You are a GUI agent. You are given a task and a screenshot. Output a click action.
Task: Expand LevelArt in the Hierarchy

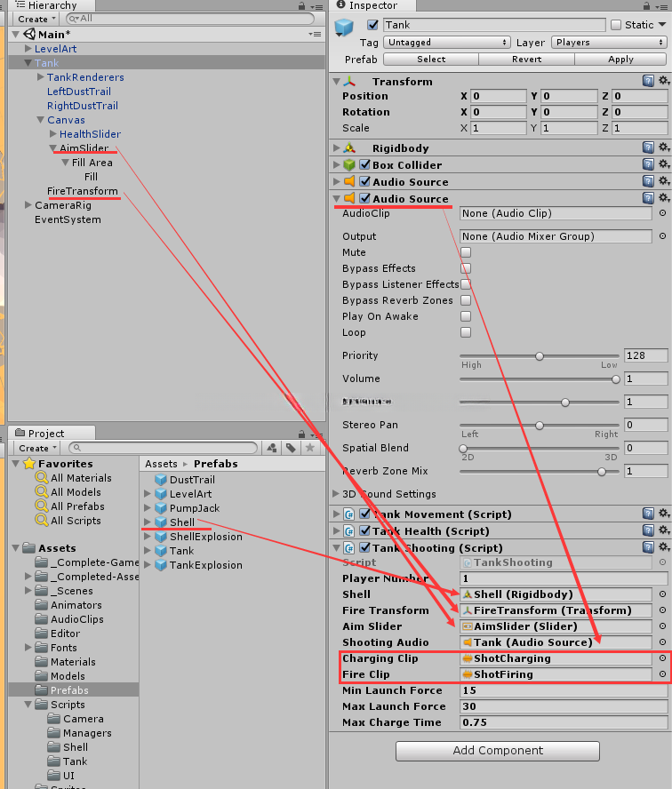pyautogui.click(x=28, y=49)
